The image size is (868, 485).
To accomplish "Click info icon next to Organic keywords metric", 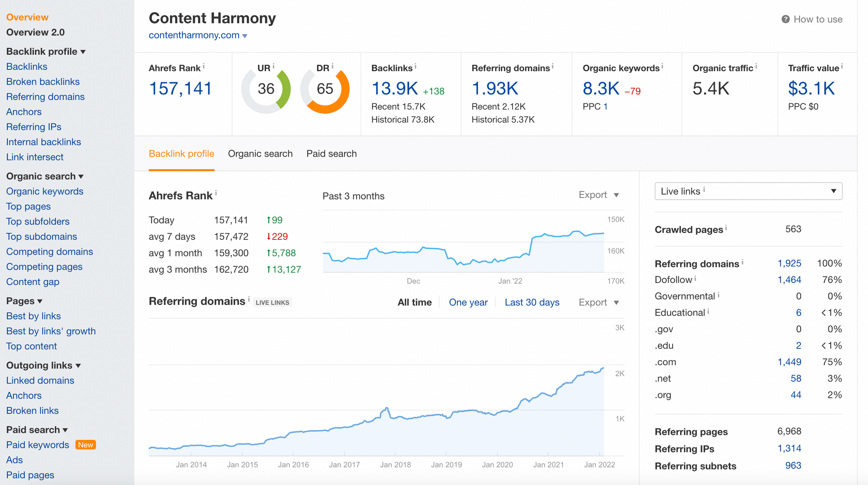I will 662,66.
